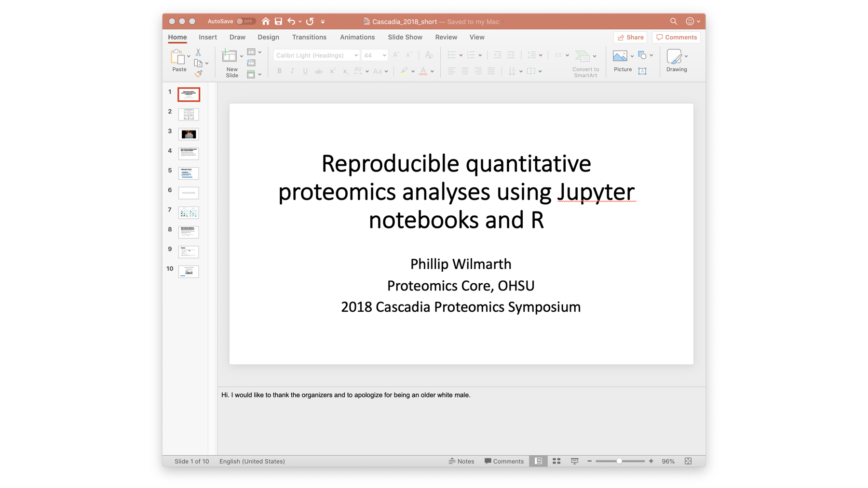Open the Slide Show tab

(x=405, y=37)
